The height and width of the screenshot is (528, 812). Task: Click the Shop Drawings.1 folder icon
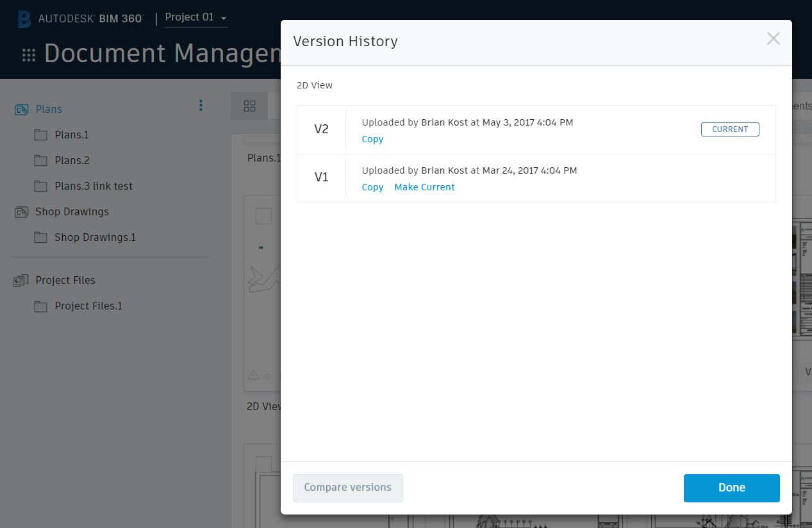40,238
